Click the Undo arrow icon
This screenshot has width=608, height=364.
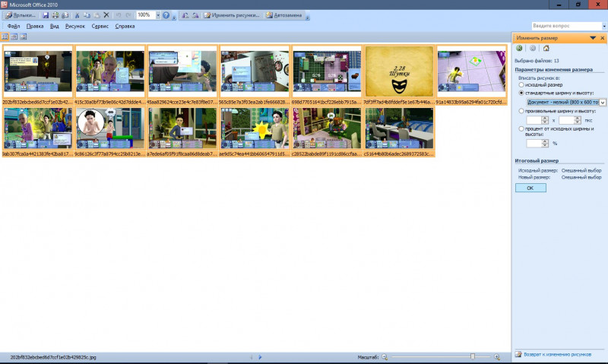pos(119,15)
